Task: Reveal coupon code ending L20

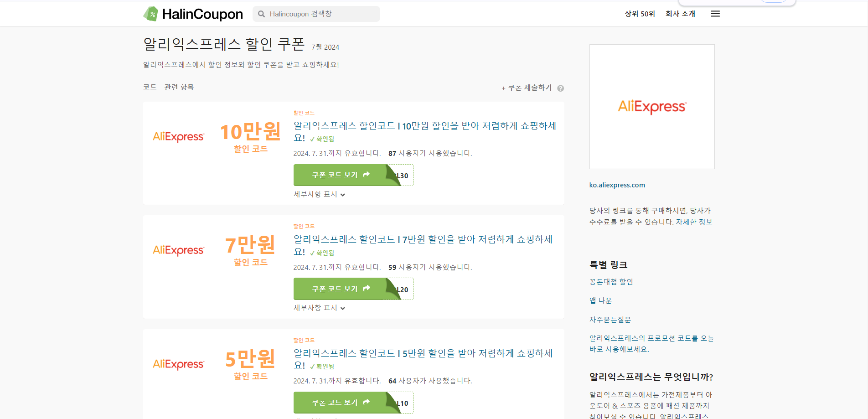Action: (x=353, y=289)
